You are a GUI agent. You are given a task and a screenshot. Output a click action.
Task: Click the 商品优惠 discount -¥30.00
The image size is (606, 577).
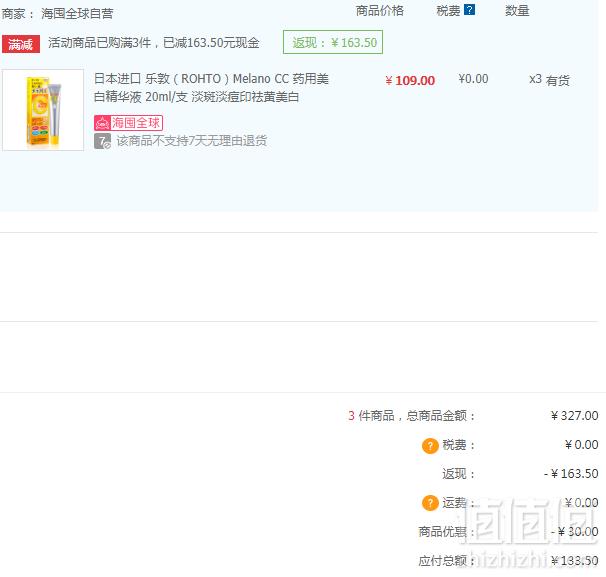[x=574, y=532]
